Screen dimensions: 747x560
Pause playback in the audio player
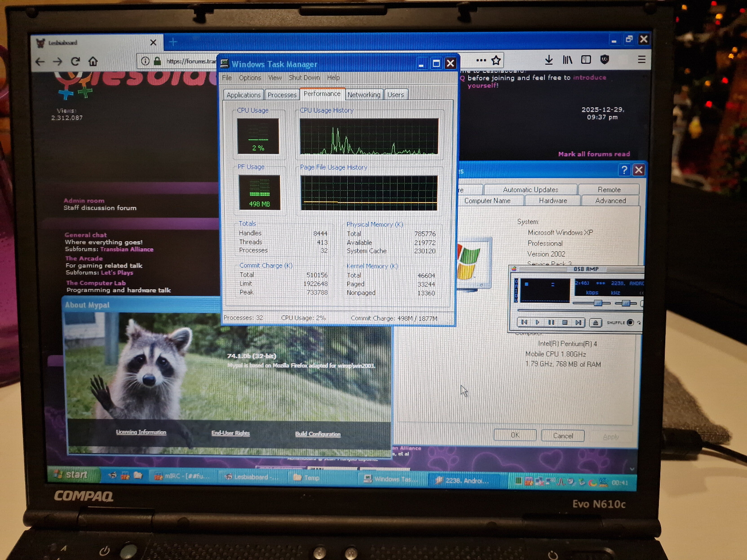pyautogui.click(x=551, y=322)
